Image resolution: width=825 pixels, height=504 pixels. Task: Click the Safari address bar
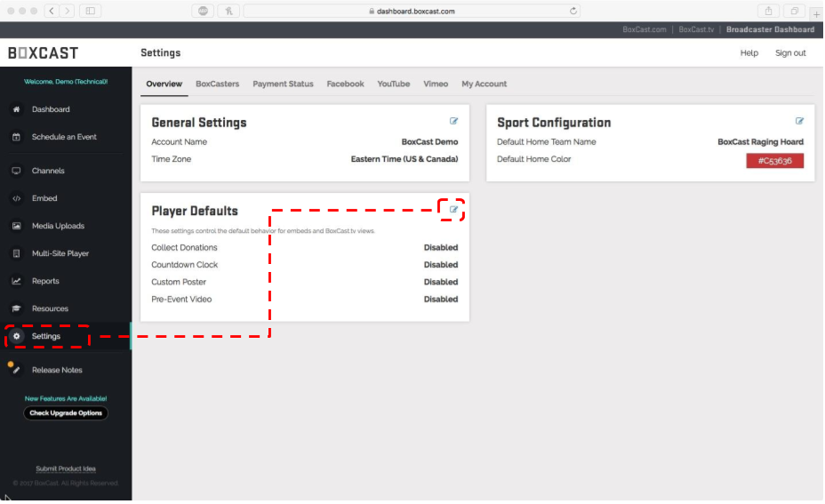tap(411, 11)
